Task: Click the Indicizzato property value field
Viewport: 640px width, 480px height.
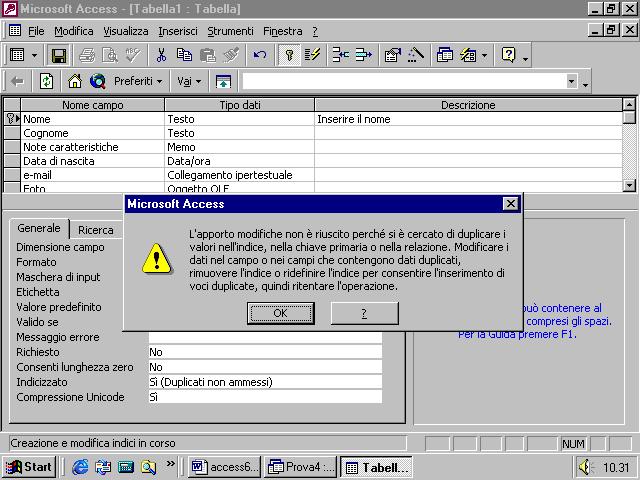Action: coord(265,382)
